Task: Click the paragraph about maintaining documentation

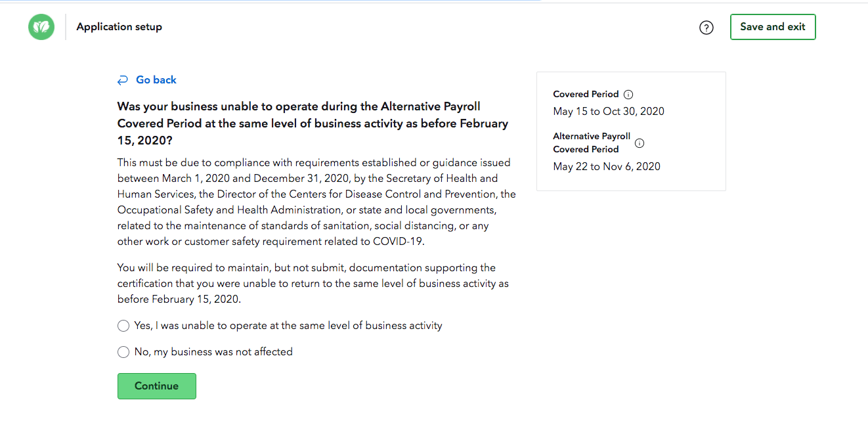Action: [313, 284]
